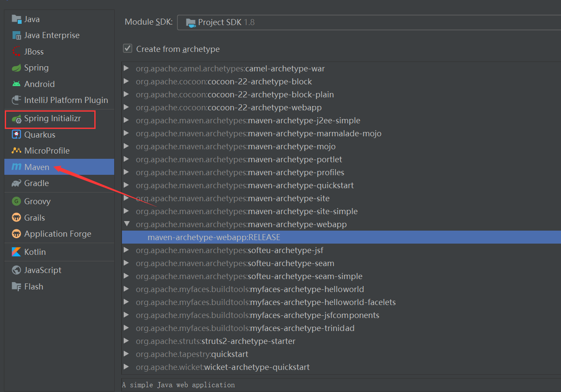
Task: Select Flash project type
Action: coord(59,286)
